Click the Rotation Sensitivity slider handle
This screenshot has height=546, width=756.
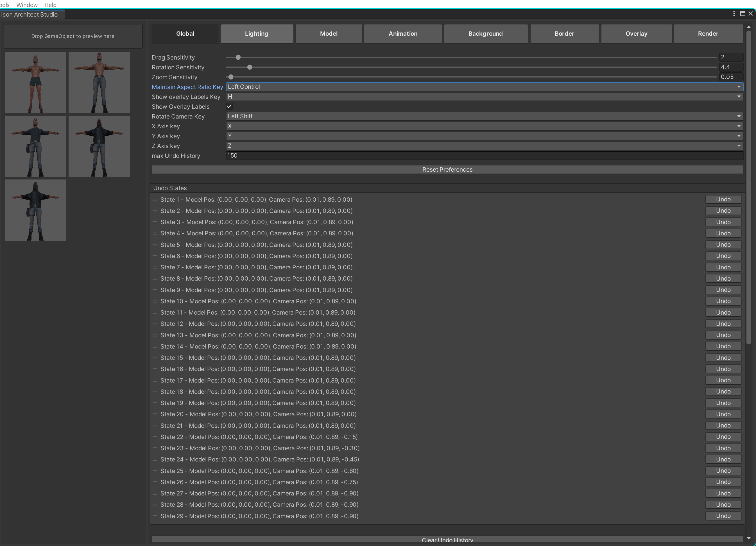tap(250, 67)
